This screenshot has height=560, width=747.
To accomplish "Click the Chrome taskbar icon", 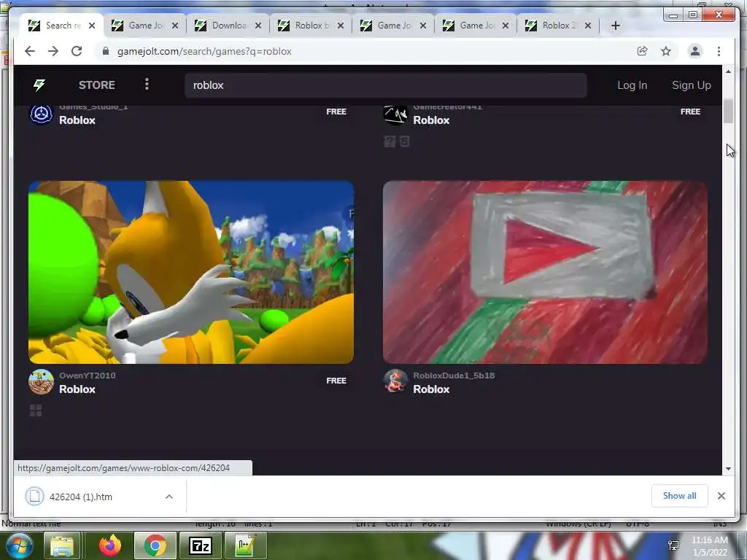I will 155,546.
